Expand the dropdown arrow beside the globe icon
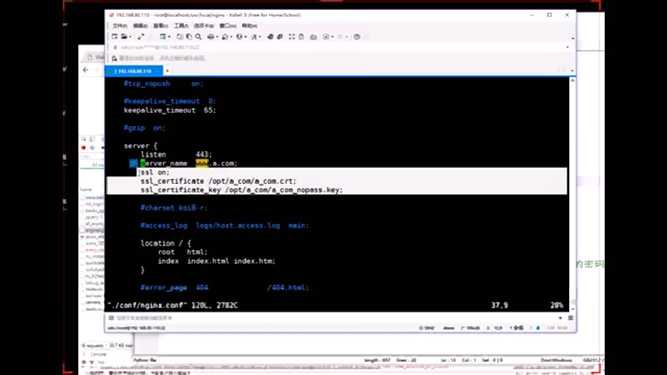 point(245,37)
